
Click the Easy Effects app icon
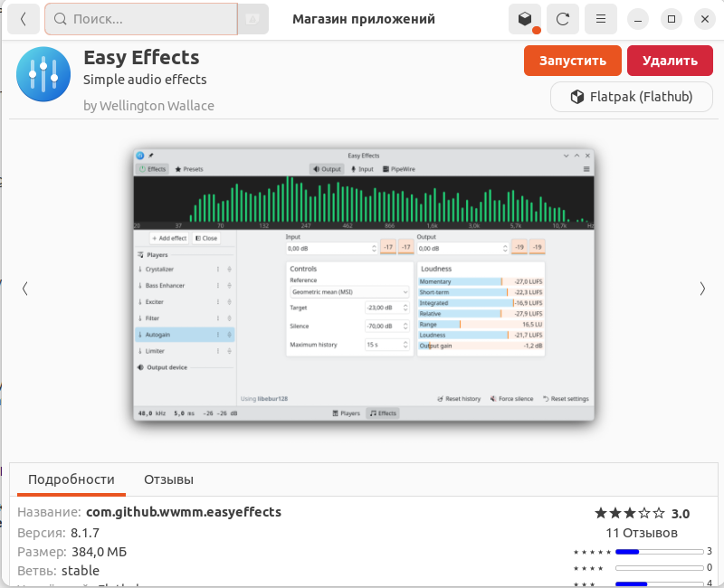click(43, 74)
